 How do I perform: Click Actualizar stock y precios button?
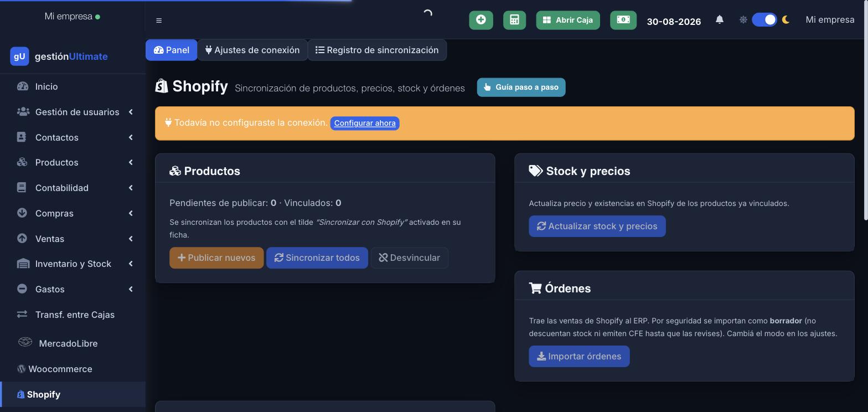(x=597, y=226)
